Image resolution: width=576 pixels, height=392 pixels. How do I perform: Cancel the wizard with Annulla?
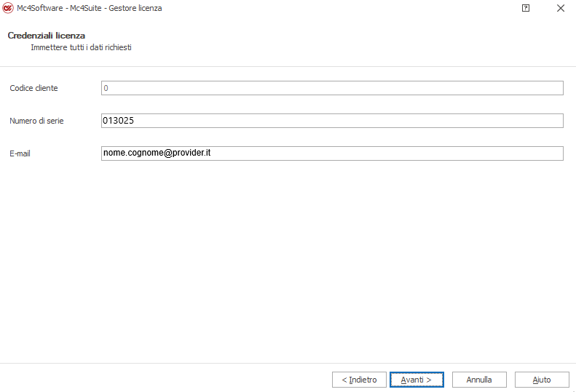point(479,380)
